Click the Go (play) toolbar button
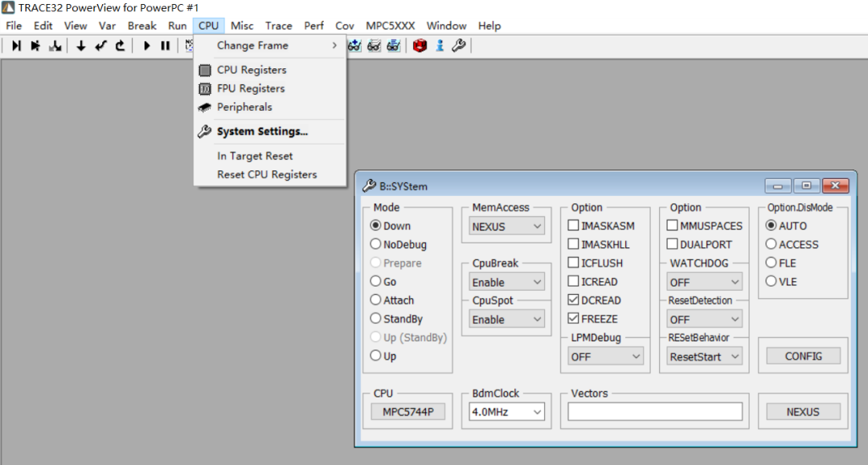 point(146,46)
